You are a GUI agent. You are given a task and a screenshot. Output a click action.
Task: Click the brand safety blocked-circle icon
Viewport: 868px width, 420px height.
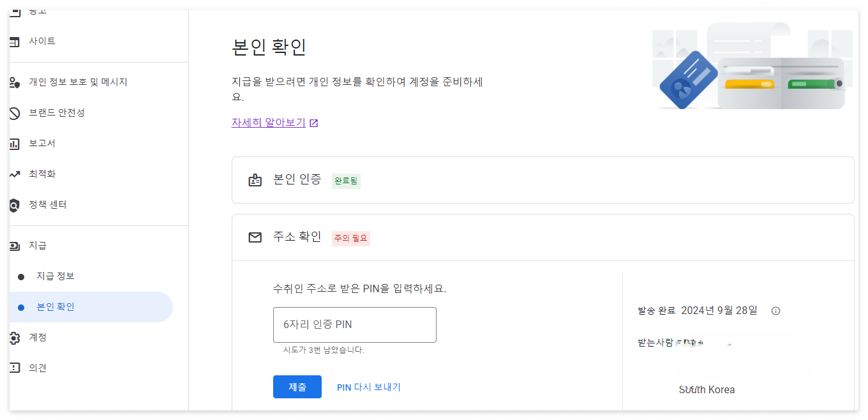click(x=15, y=113)
